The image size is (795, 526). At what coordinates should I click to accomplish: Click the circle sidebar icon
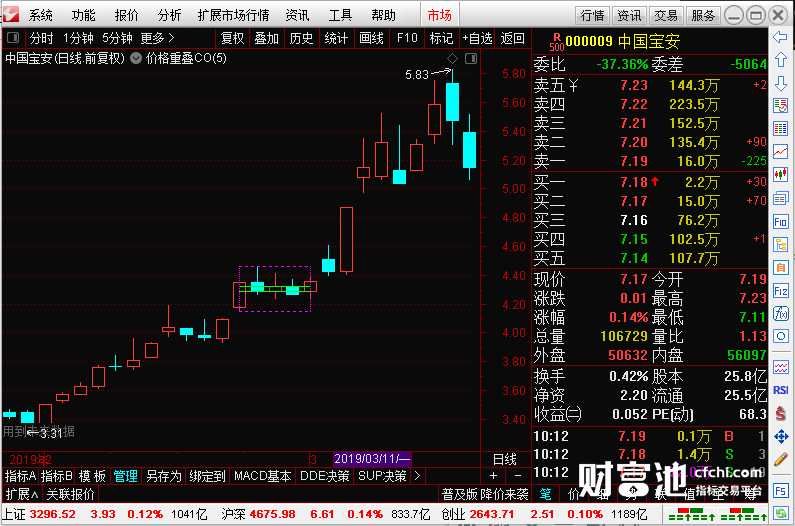tap(780, 336)
